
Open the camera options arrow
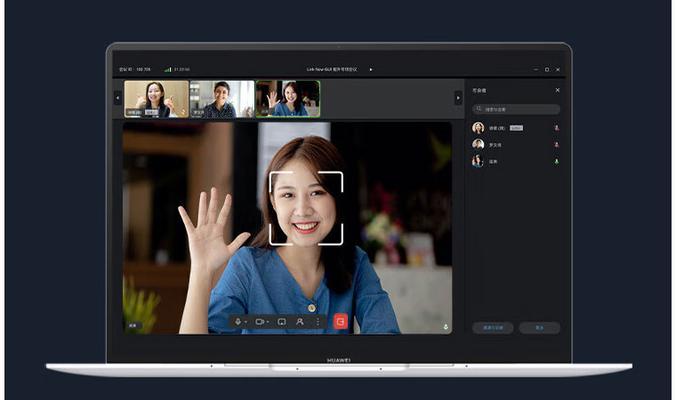(268, 322)
